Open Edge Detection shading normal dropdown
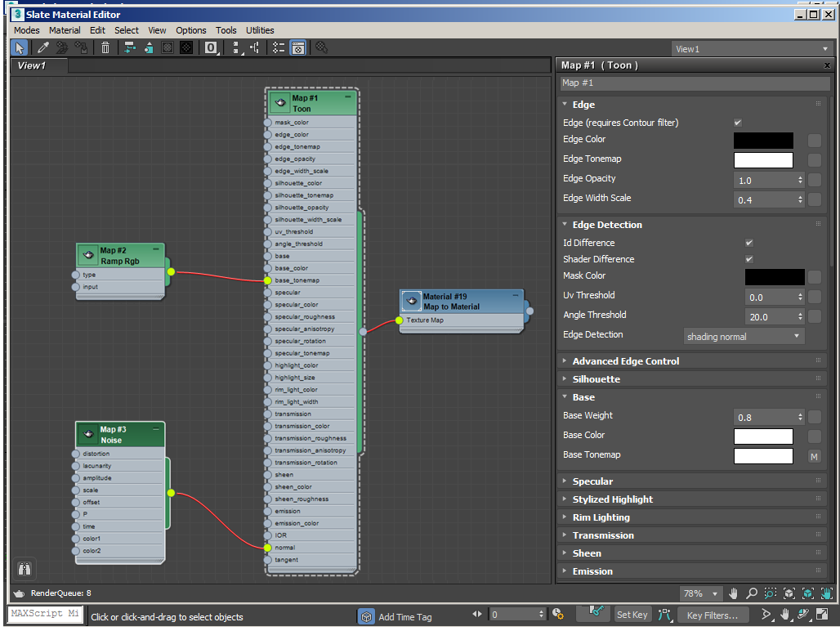This screenshot has height=631, width=840. (x=744, y=337)
